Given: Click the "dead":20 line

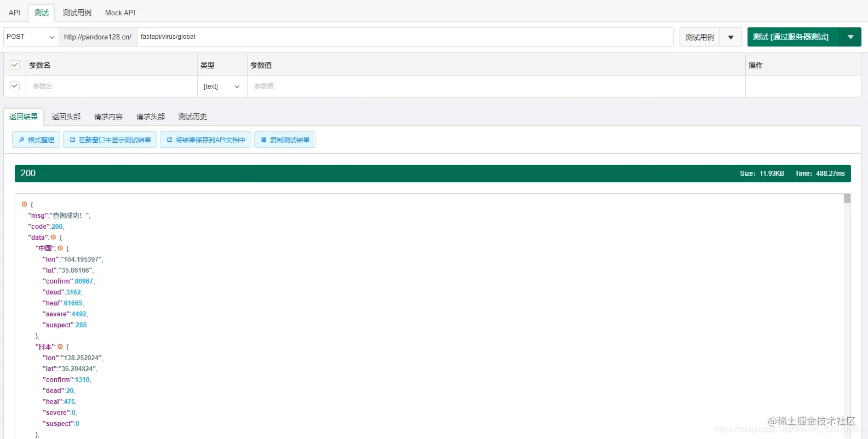Looking at the screenshot, I should point(59,390).
